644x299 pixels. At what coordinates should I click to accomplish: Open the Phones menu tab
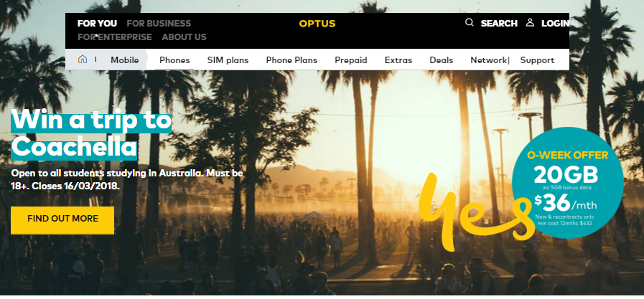pyautogui.click(x=174, y=60)
